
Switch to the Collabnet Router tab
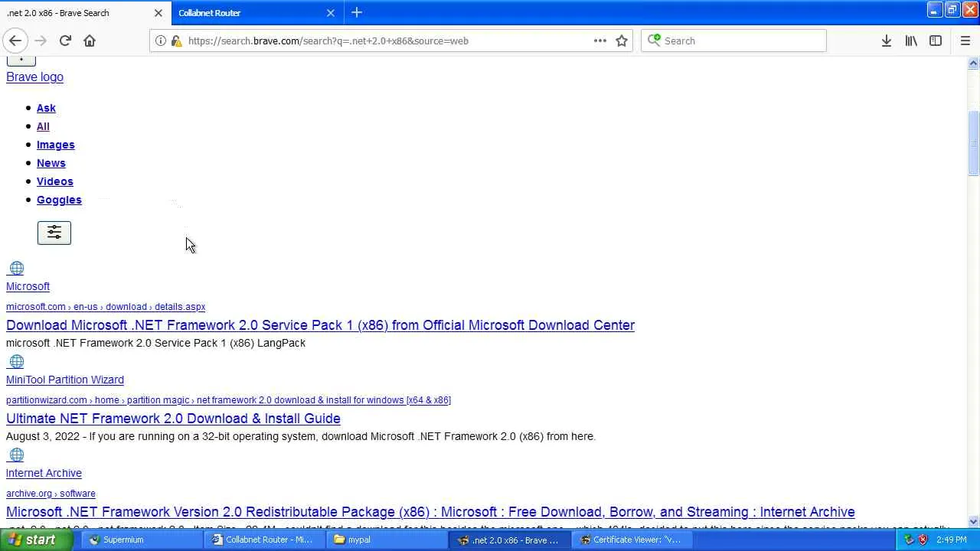coord(256,12)
